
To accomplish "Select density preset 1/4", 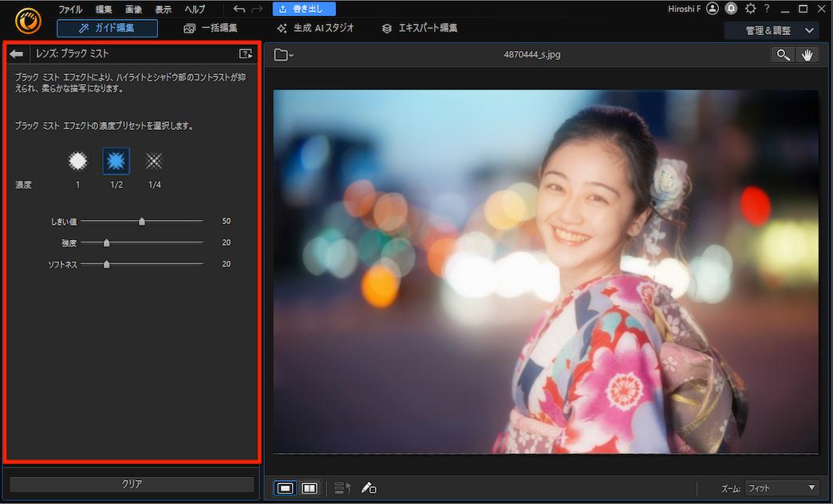I will [154, 161].
